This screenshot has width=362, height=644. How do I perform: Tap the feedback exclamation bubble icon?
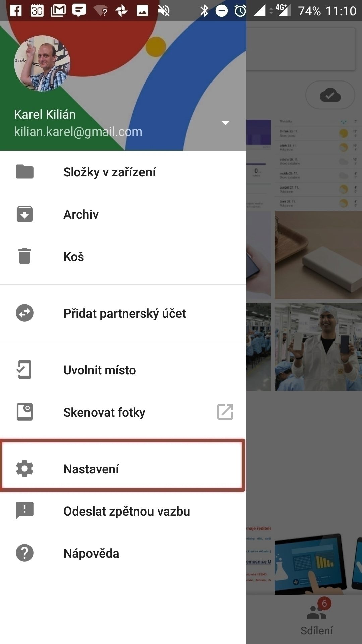pyautogui.click(x=24, y=511)
